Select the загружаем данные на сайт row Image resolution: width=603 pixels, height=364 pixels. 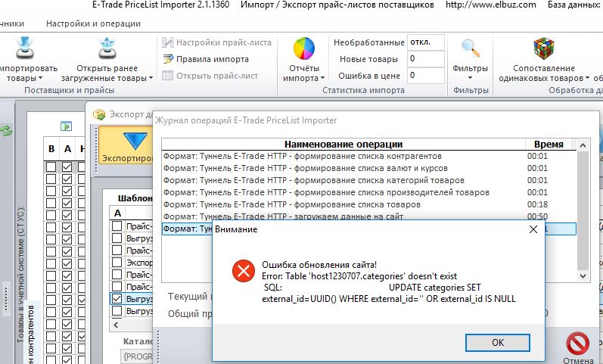point(368,216)
